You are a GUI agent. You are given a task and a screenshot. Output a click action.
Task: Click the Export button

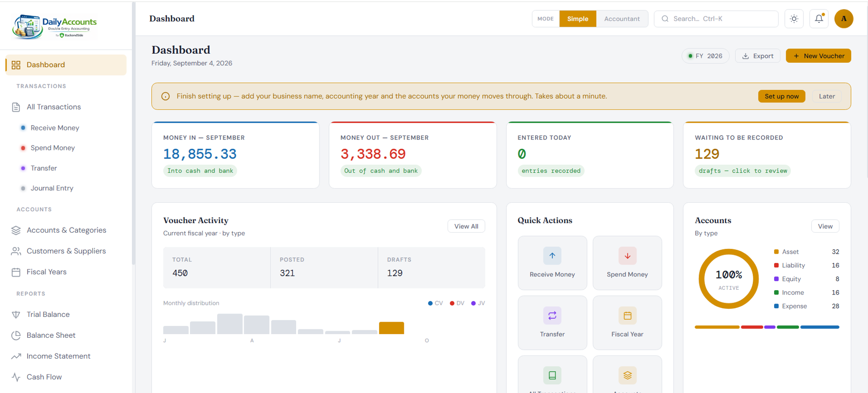pos(758,56)
